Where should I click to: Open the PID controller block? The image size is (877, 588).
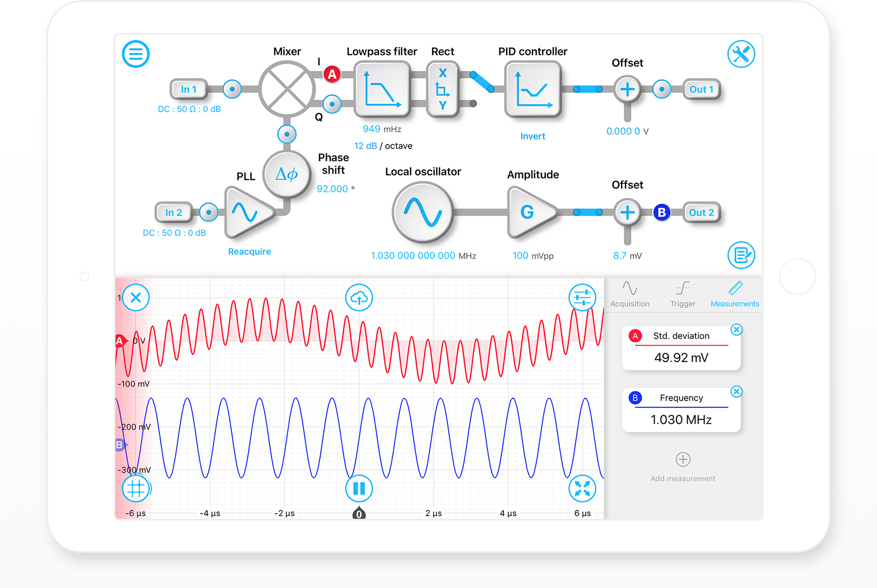pyautogui.click(x=533, y=90)
